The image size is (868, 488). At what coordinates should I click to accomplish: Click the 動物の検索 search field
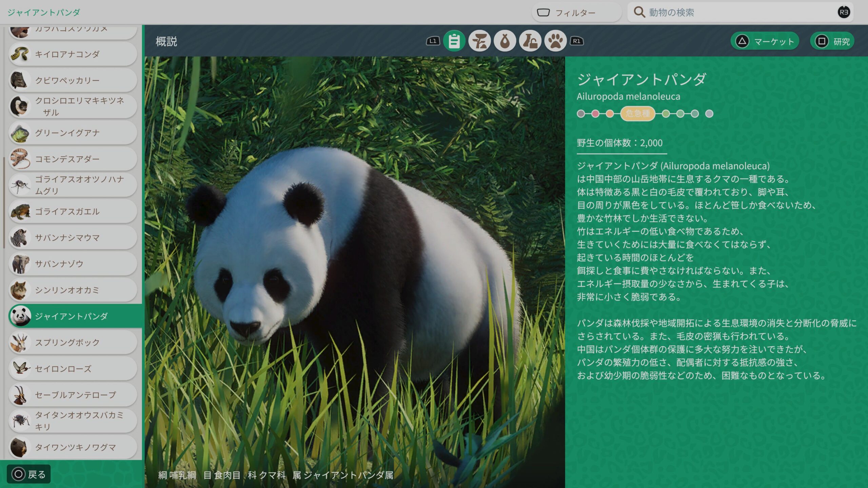pos(741,13)
